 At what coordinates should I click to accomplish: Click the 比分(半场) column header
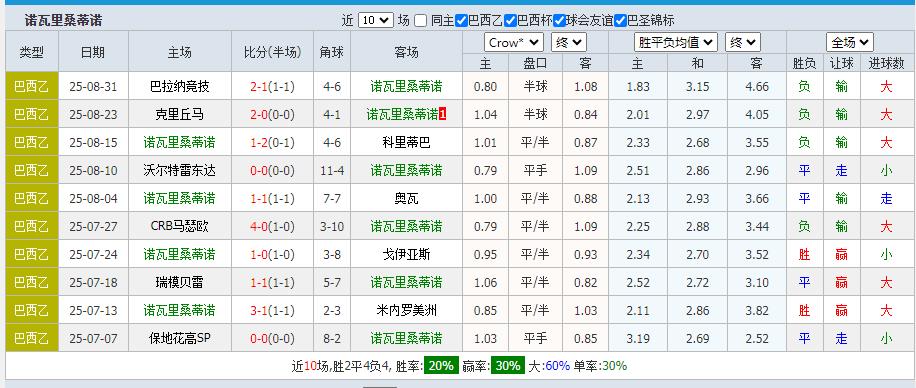pos(272,52)
